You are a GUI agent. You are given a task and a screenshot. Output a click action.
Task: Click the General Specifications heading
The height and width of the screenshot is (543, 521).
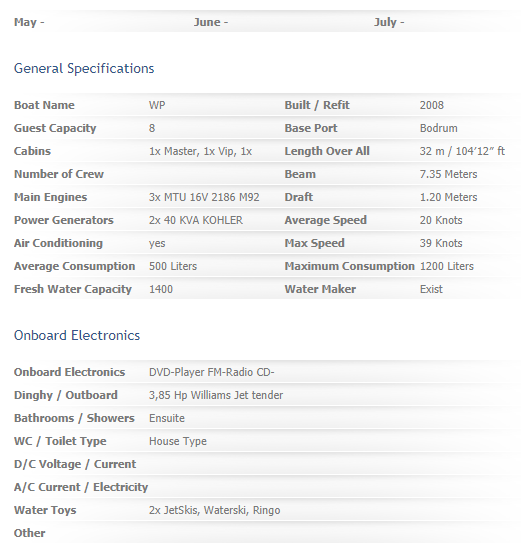(84, 69)
